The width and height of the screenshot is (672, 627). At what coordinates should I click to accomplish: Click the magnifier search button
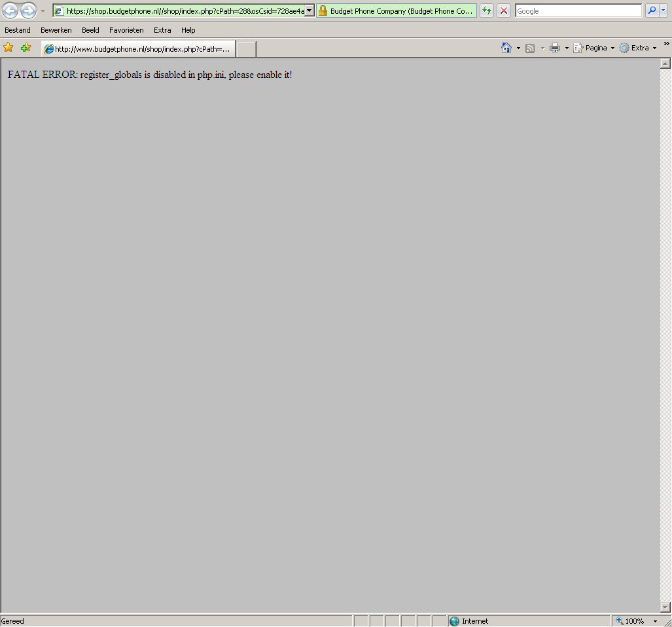[652, 10]
